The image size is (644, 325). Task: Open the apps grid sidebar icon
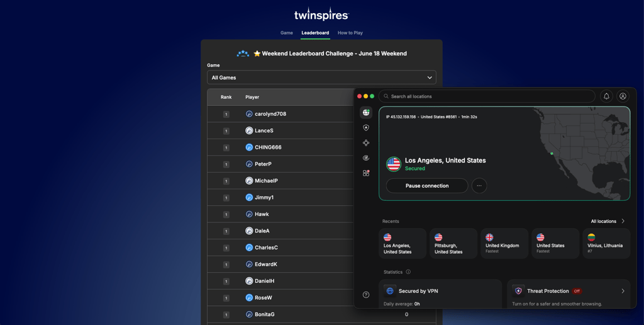(366, 173)
